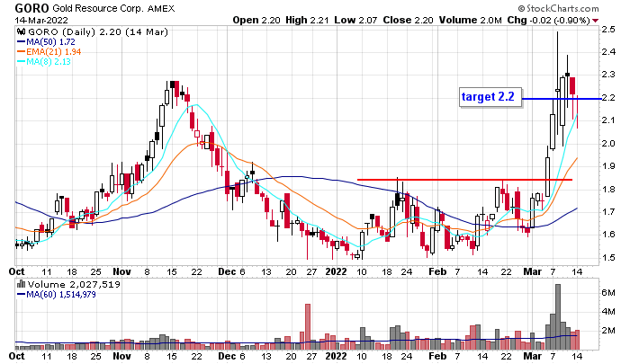Click the Oct label on volume chart axis
This screenshot has height=364, width=630.
[x=16, y=356]
